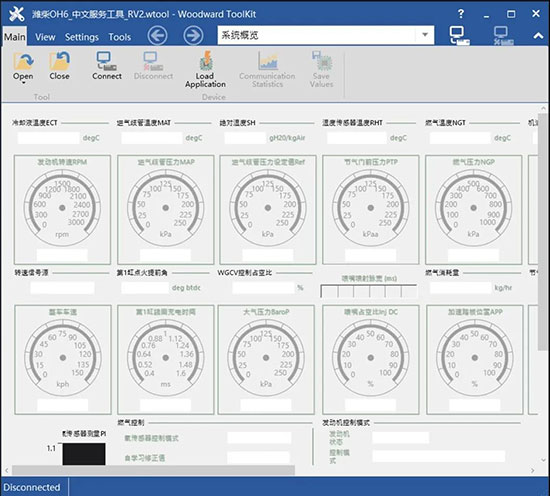The image size is (550, 496).
Task: Click the Connect device icon in ribbon
Action: pos(107,61)
